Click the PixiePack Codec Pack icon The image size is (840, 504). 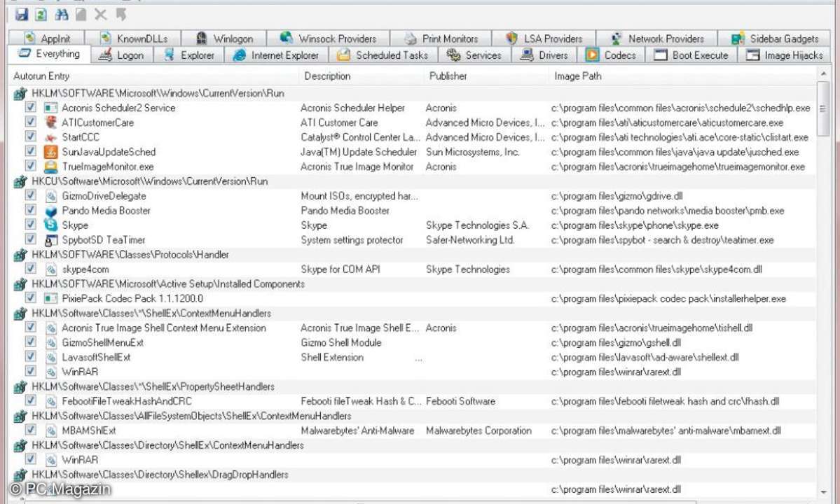[x=51, y=298]
